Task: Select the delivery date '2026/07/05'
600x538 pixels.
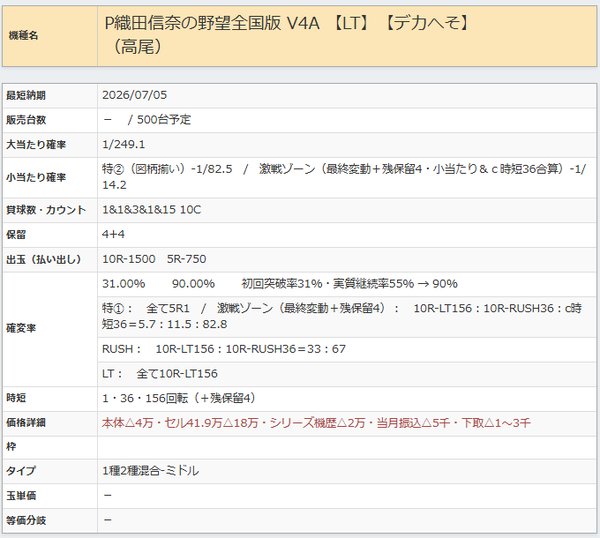Action: tap(134, 95)
